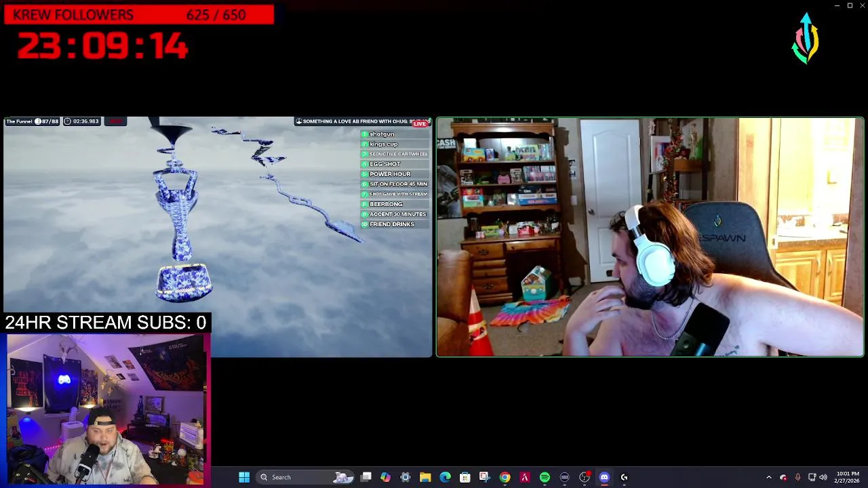Click the red 23:09:14 countdown timer

click(x=102, y=47)
